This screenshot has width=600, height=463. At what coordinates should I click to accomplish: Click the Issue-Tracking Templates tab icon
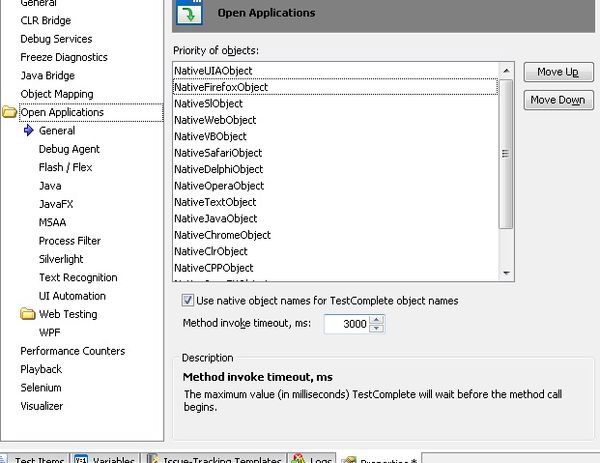(155, 459)
